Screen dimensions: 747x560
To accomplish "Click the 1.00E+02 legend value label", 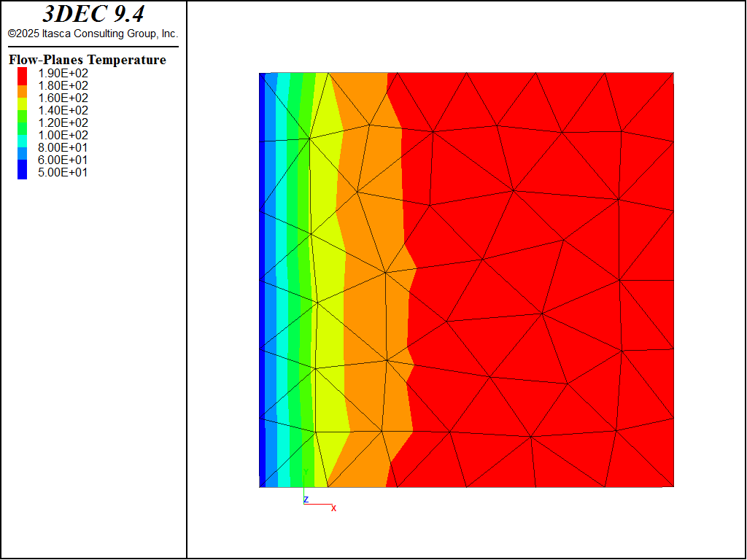I will (x=63, y=135).
